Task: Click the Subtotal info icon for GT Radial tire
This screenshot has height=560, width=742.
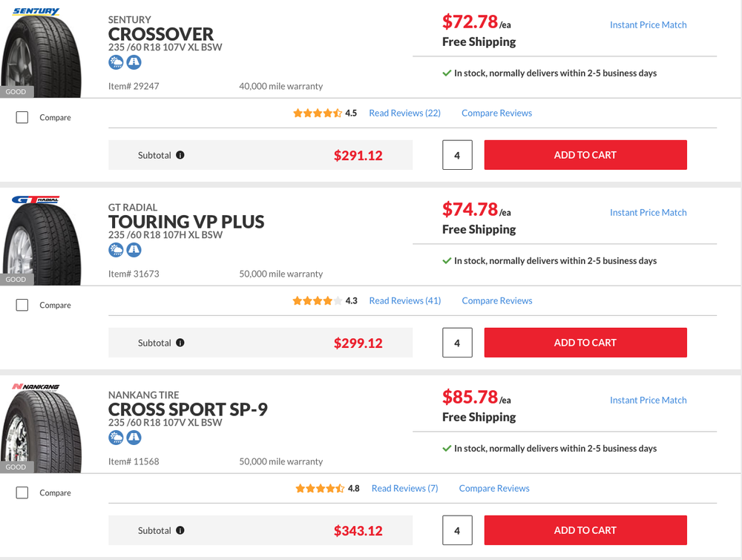Action: [x=180, y=343]
